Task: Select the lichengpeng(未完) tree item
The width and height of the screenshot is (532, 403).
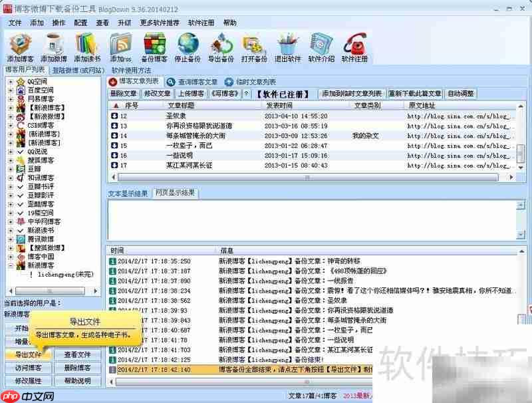Action: click(x=65, y=275)
